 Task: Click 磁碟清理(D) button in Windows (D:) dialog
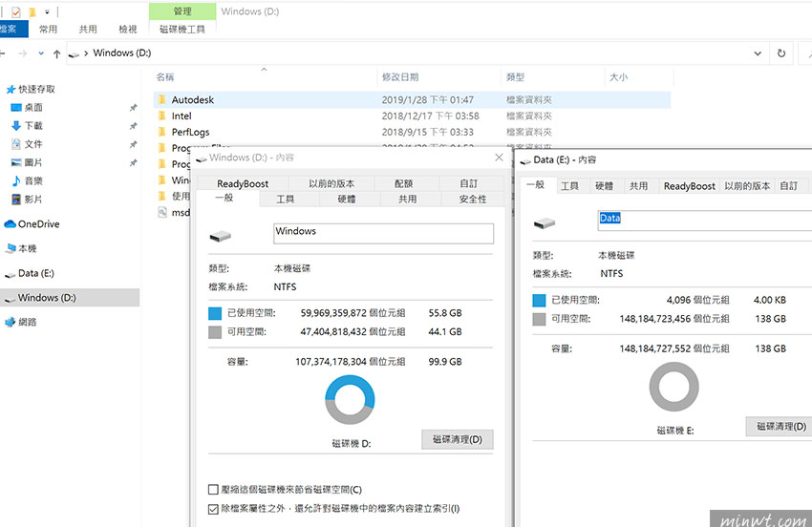coord(458,439)
